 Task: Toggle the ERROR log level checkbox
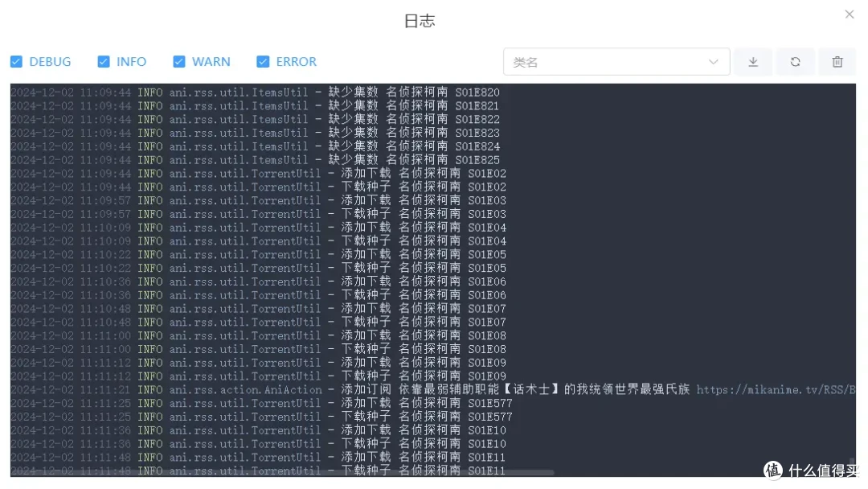pos(263,61)
